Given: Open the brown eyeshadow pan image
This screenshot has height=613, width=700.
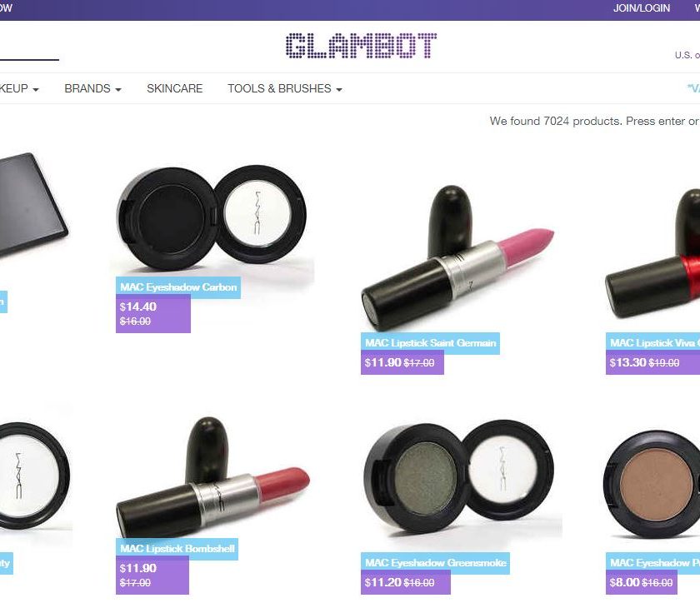Looking at the screenshot, I should tap(652, 484).
